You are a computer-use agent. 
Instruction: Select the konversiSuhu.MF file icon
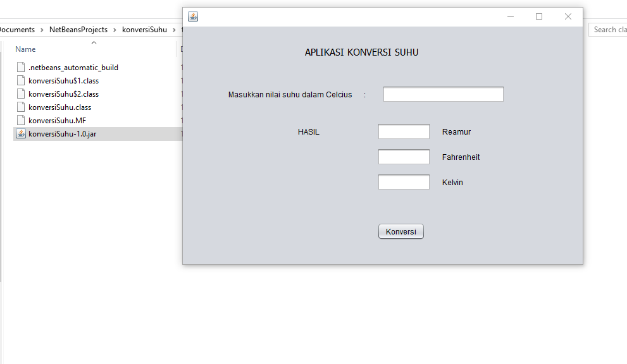coord(21,121)
